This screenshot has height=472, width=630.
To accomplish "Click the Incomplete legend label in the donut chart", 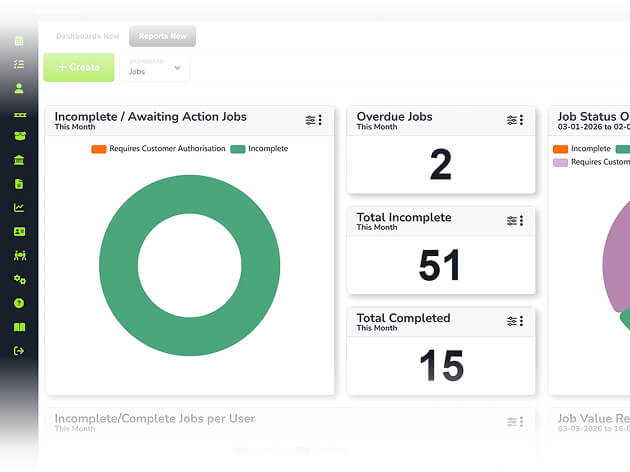I will (x=268, y=149).
